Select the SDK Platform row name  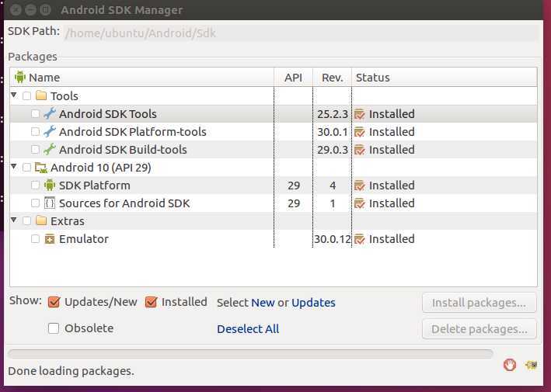point(95,186)
